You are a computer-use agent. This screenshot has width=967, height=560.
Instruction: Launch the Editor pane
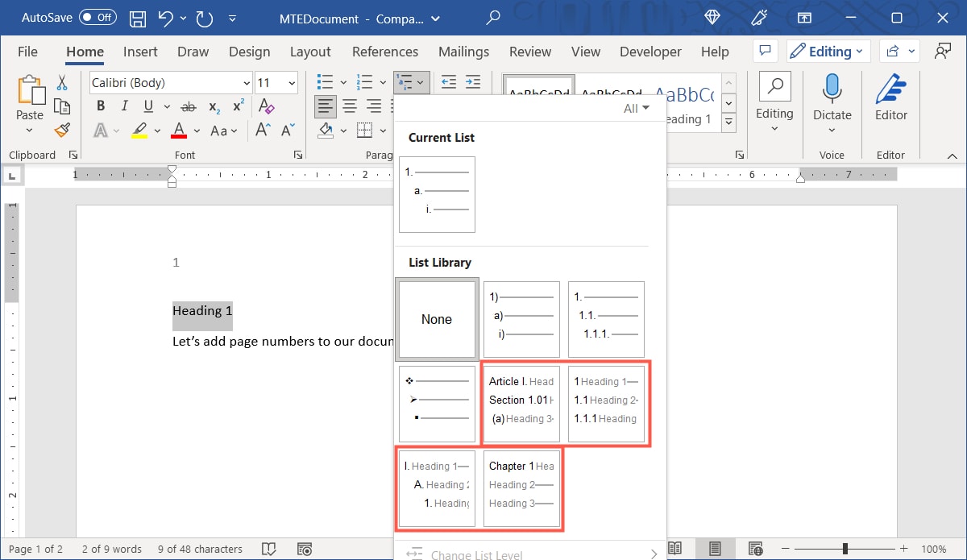tap(890, 97)
